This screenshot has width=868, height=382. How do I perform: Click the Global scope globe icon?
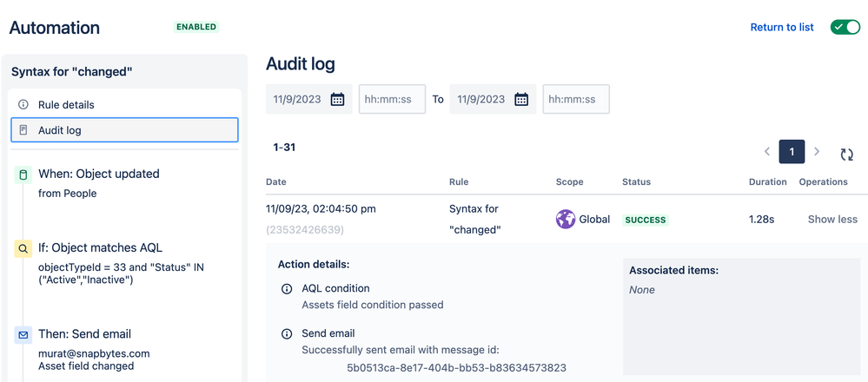(566, 220)
